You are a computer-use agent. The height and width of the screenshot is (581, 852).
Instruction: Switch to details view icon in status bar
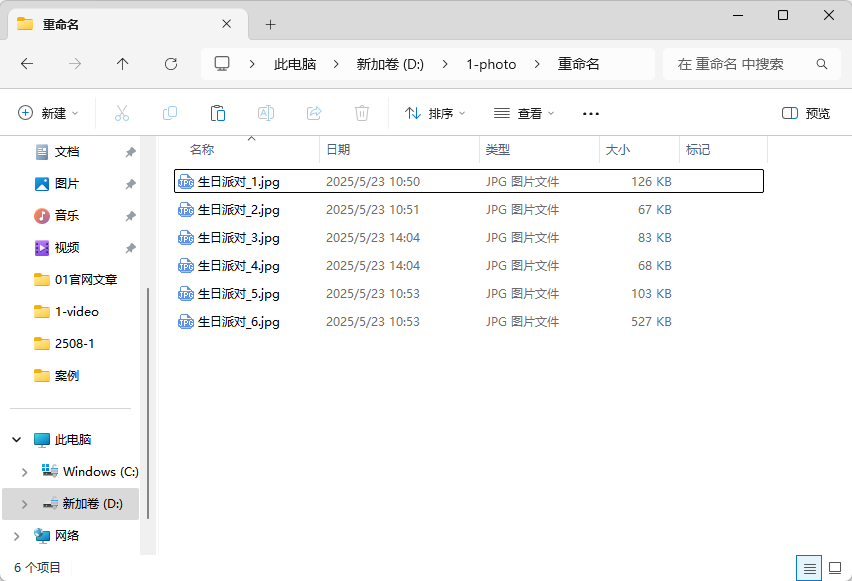[809, 568]
